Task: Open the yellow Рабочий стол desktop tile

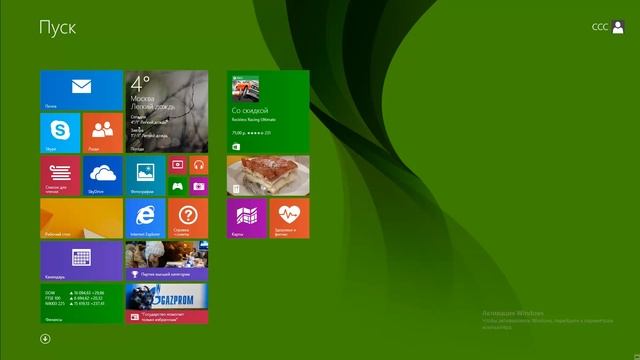Action: (82, 218)
